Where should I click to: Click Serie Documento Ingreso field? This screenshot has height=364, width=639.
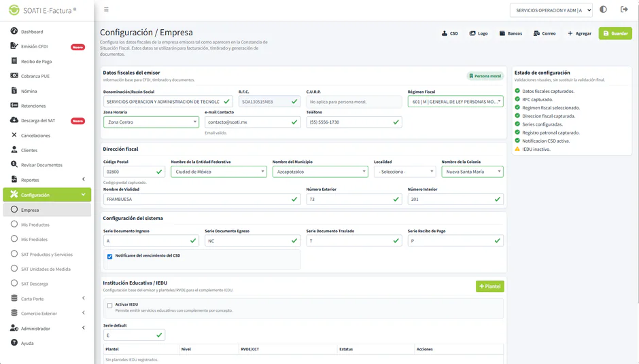(x=151, y=240)
